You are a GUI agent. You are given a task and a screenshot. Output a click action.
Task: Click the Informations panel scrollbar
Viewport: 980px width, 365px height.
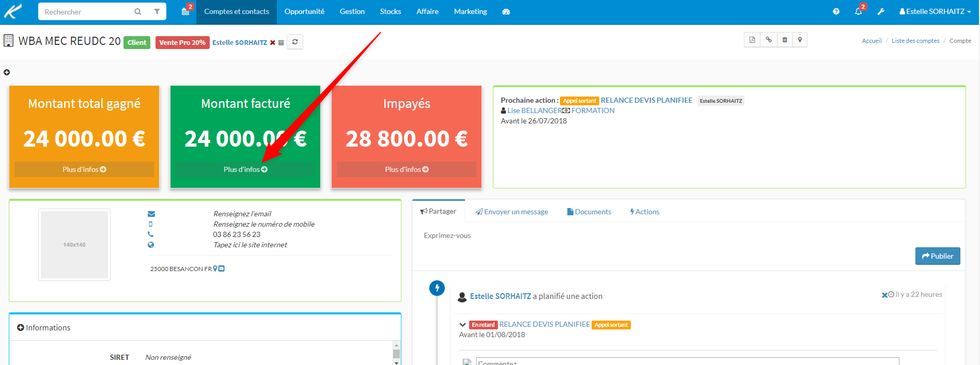[x=396, y=354]
